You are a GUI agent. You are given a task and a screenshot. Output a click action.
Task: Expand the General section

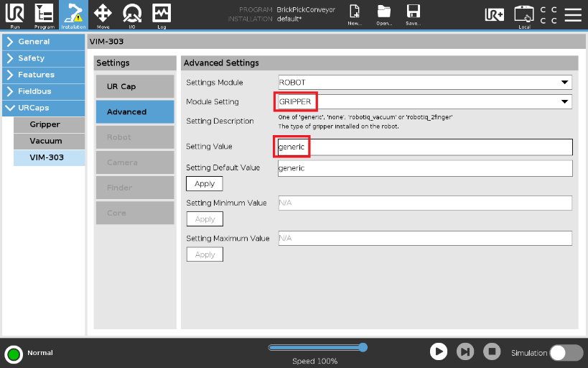tap(44, 42)
